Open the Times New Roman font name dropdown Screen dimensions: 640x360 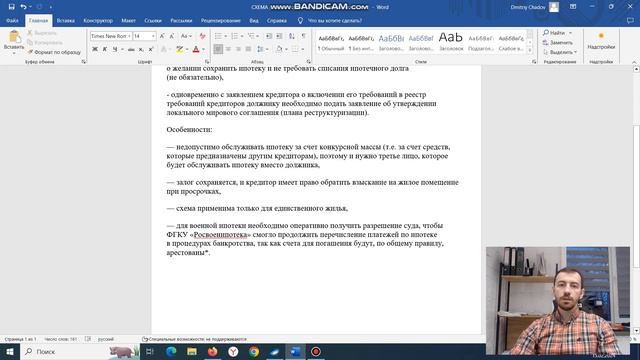point(129,36)
